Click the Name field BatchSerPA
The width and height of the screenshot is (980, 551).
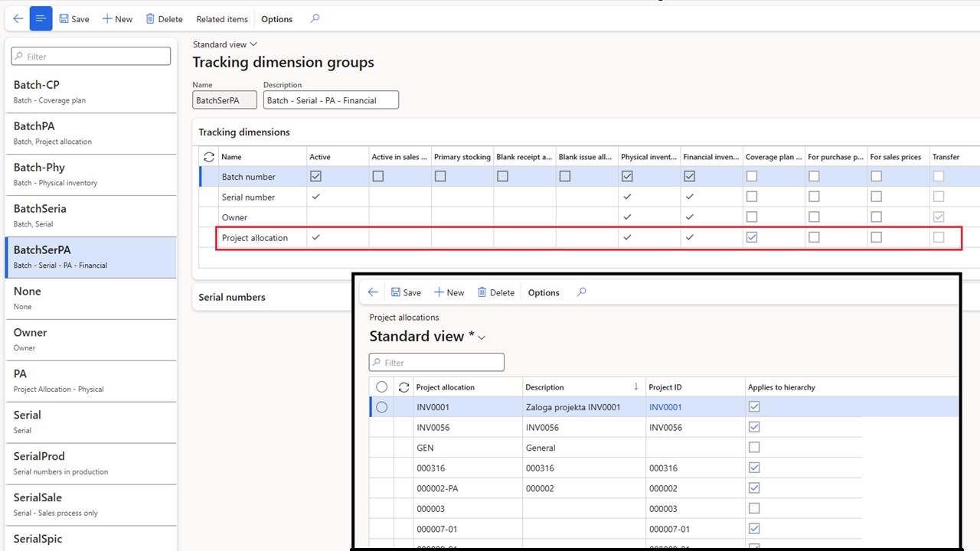[224, 99]
